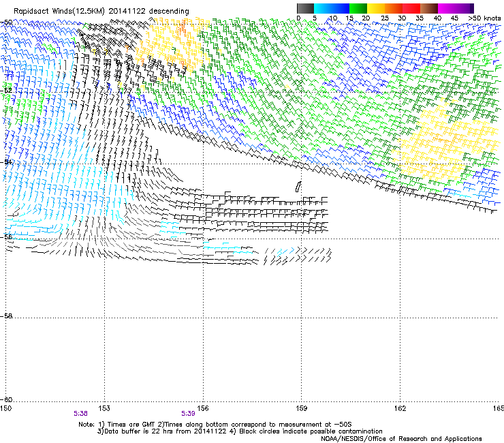Click the dark purple over-50 knots legend swatch

pos(471,8)
